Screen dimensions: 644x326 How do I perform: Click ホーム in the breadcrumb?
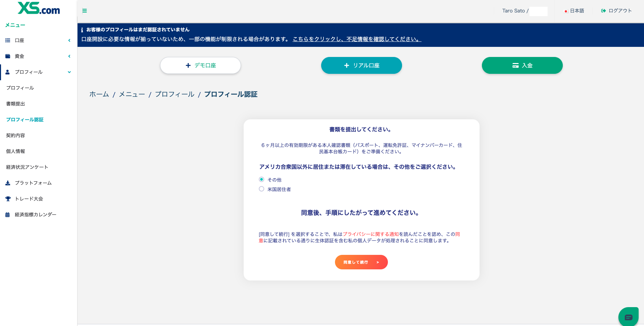pyautogui.click(x=99, y=94)
